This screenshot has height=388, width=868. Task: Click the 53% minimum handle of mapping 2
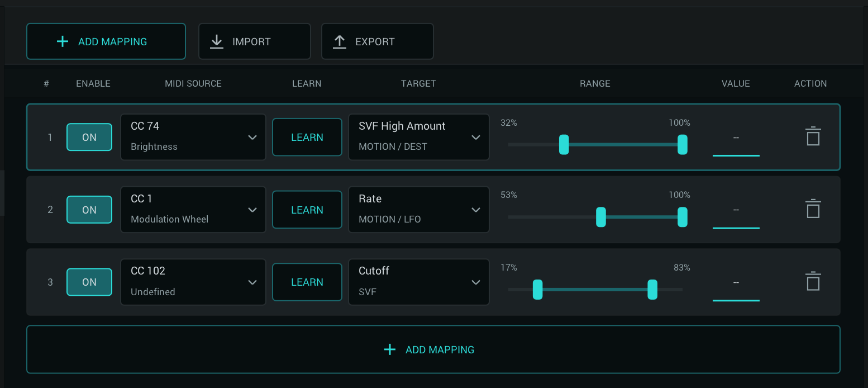pyautogui.click(x=601, y=217)
